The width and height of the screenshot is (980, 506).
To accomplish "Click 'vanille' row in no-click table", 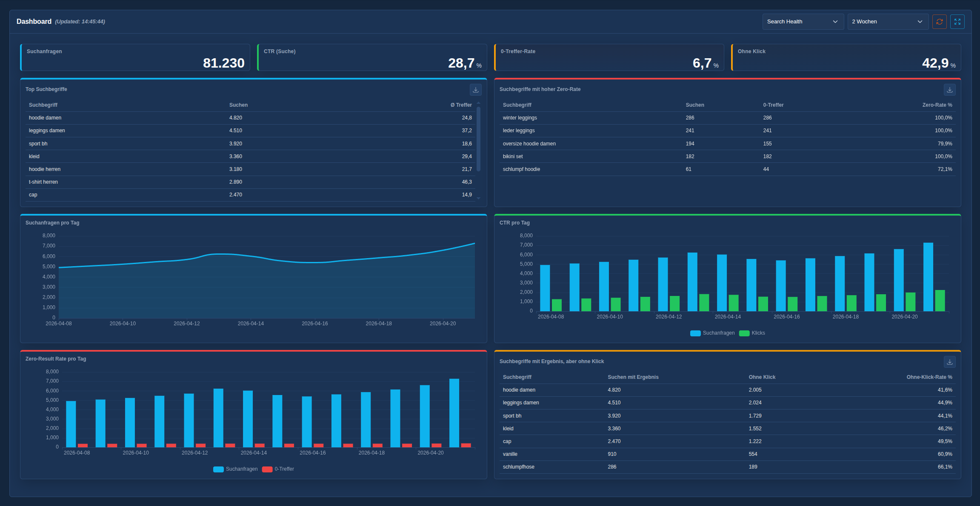I will [728, 454].
